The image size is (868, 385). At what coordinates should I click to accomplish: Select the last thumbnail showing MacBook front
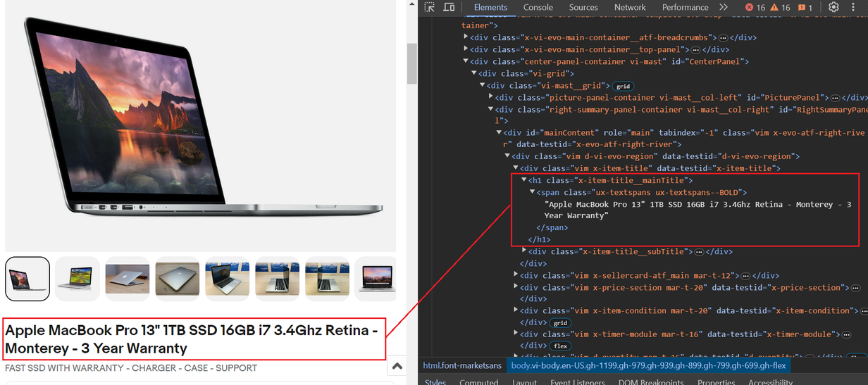pyautogui.click(x=376, y=279)
